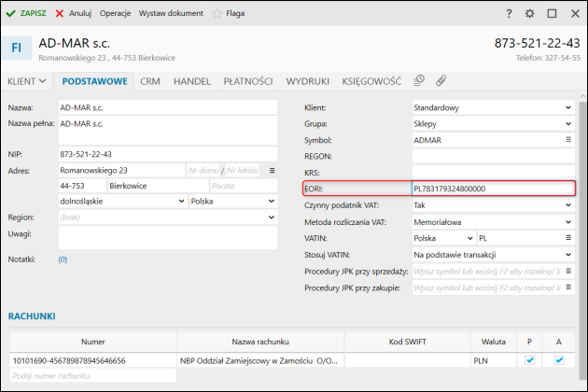Screen dimensions: 588x392
Task: Open the dolnośląskie province dropdown
Action: (x=181, y=201)
